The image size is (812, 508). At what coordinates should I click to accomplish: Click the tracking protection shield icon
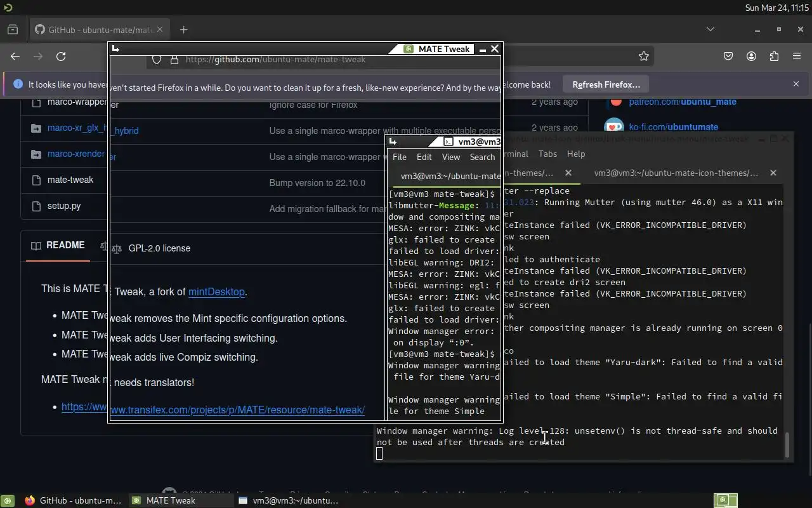coord(157,60)
